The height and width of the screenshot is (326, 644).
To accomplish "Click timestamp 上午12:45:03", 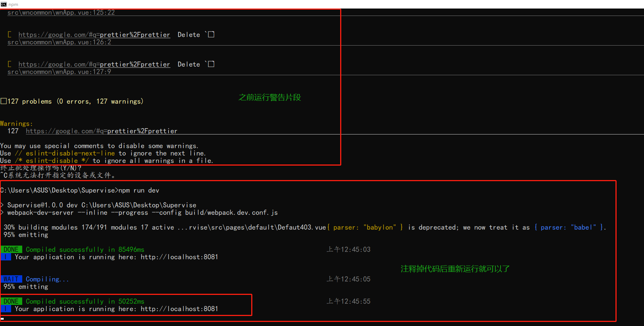I will click(x=348, y=250).
